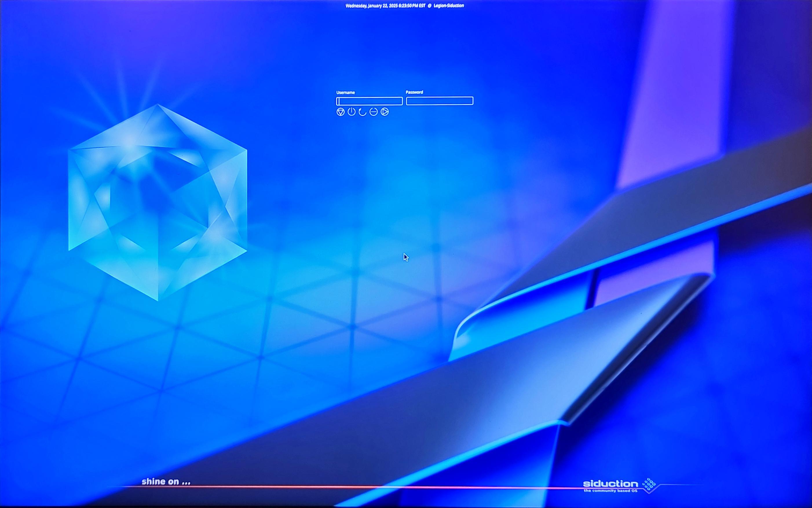Open the session selector triangle icon
The image size is (812, 508).
click(340, 112)
